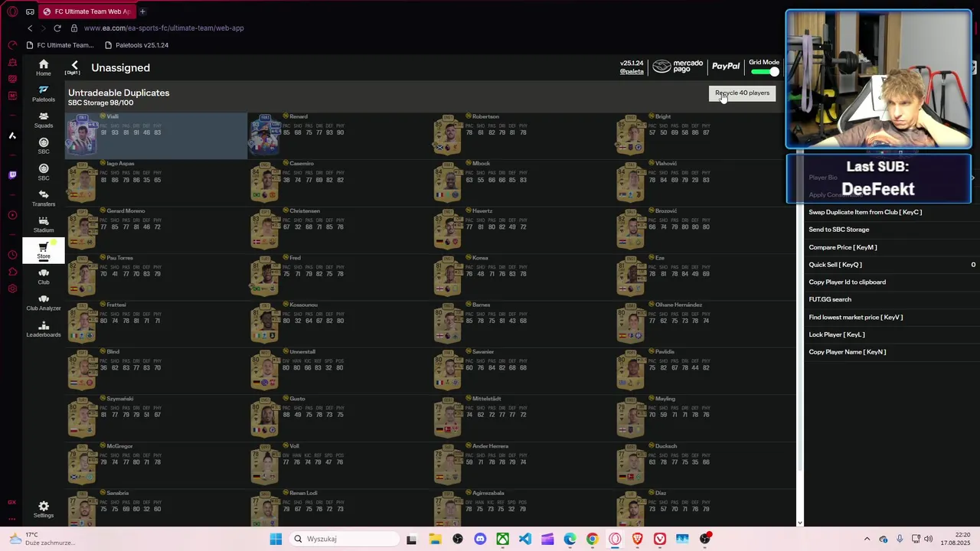Screen dimensions: 980x551
Task: Open Xbox app from the taskbar
Action: 502,539
